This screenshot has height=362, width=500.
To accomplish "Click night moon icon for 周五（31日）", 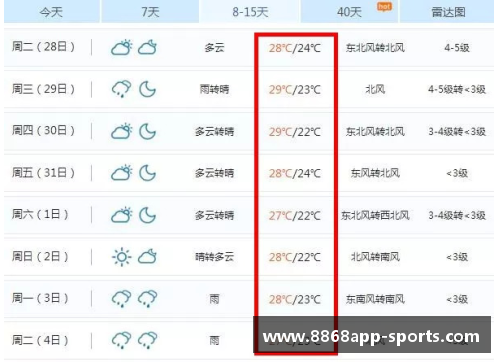I will (147, 173).
